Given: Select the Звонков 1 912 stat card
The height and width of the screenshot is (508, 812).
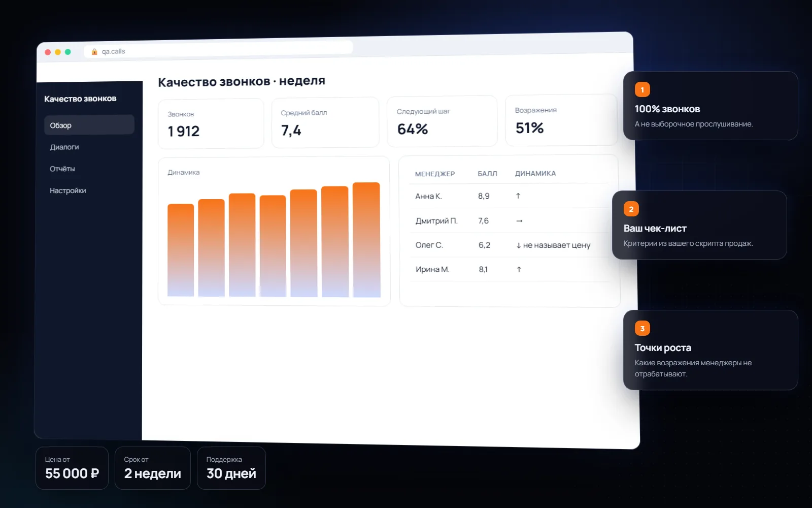Looking at the screenshot, I should point(211,124).
